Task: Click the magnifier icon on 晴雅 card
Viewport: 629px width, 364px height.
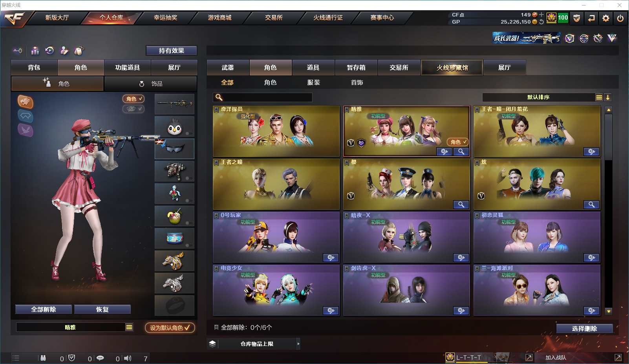Action: [461, 152]
